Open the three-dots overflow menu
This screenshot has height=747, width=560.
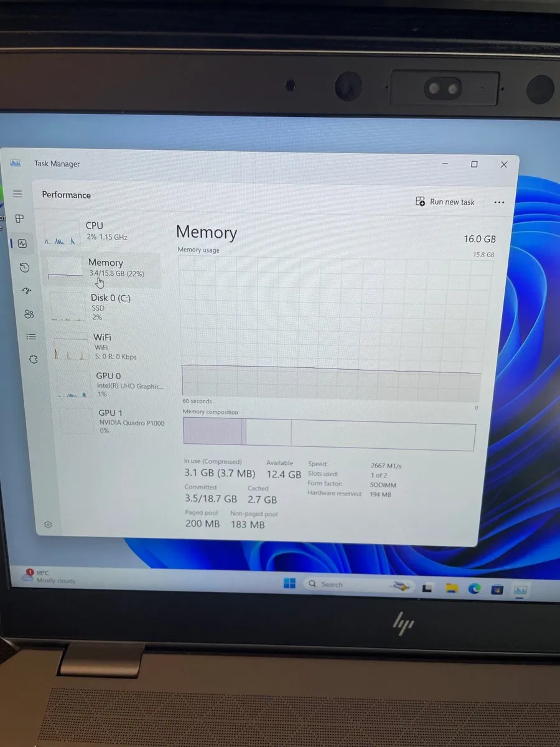point(499,202)
